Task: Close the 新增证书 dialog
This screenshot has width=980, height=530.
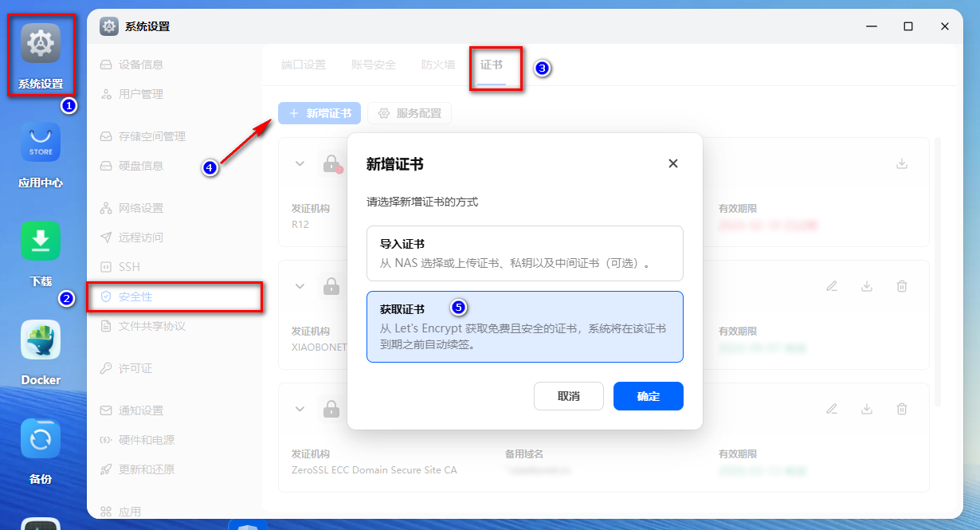Action: pyautogui.click(x=673, y=163)
